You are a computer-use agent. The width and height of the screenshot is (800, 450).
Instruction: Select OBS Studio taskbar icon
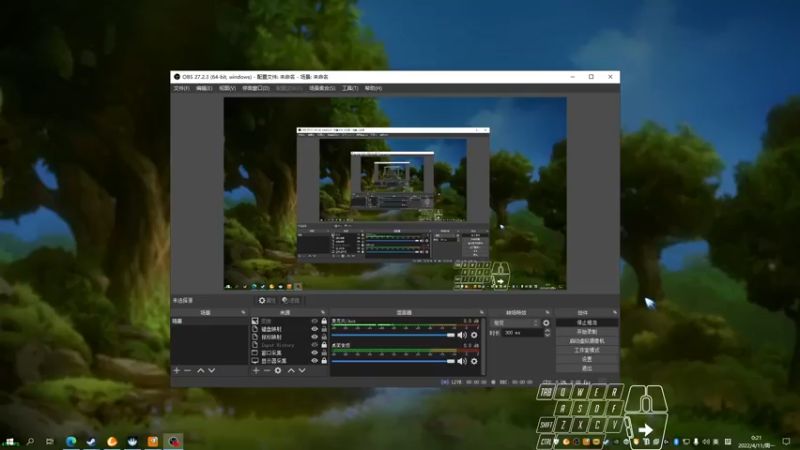click(x=173, y=441)
